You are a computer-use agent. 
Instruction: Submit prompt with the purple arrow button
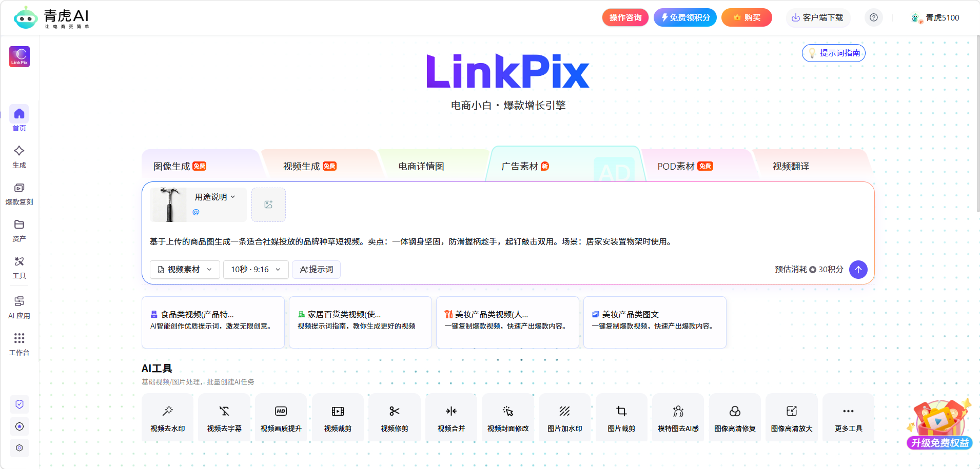tap(858, 270)
